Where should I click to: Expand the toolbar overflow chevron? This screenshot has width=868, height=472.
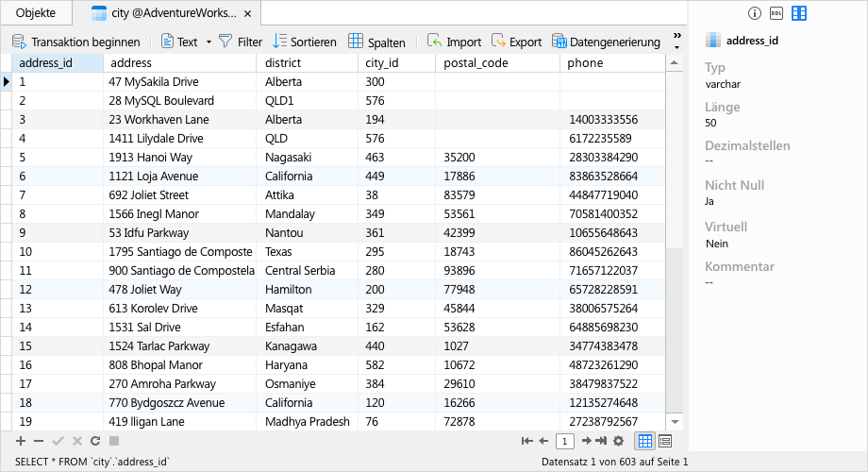676,42
